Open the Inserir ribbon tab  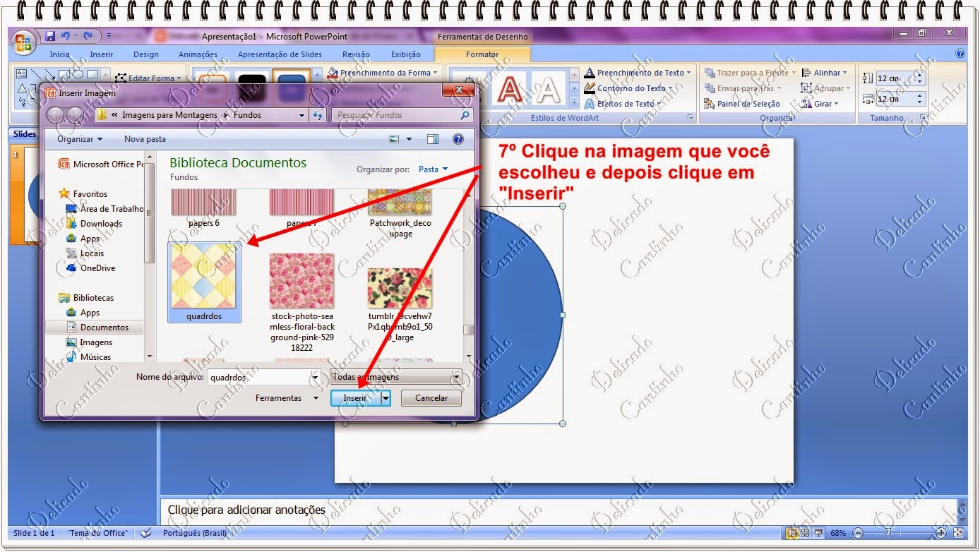pos(102,54)
